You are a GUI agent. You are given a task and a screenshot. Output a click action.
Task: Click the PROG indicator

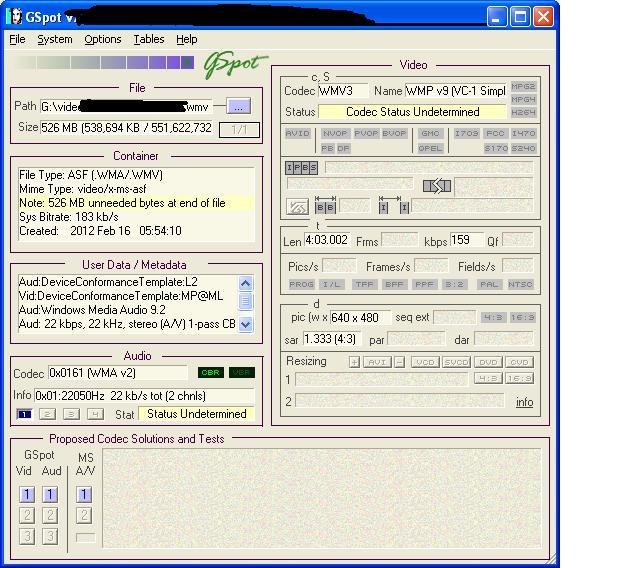pyautogui.click(x=302, y=284)
